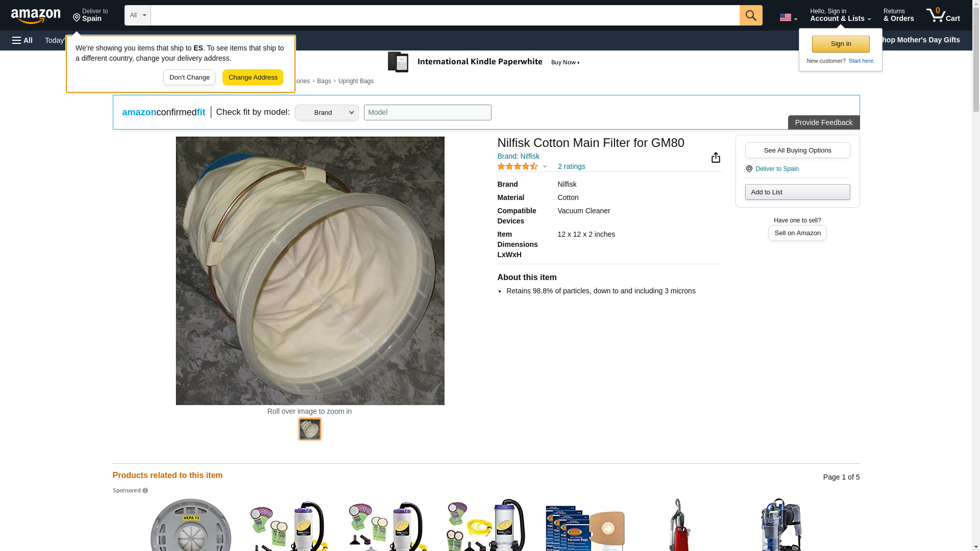Click See All Buying Options
Viewport: 980px width, 551px height.
click(x=797, y=151)
